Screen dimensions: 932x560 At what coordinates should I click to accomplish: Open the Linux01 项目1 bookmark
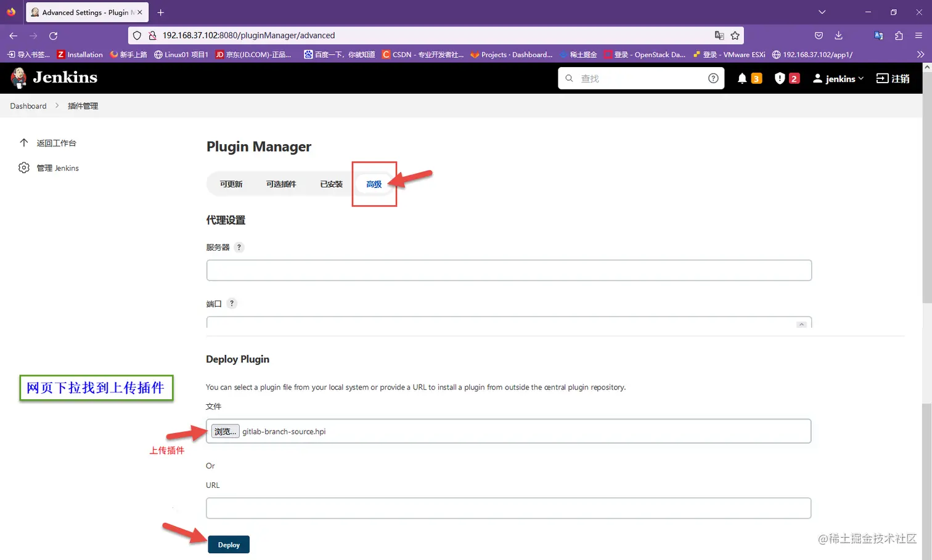click(181, 54)
